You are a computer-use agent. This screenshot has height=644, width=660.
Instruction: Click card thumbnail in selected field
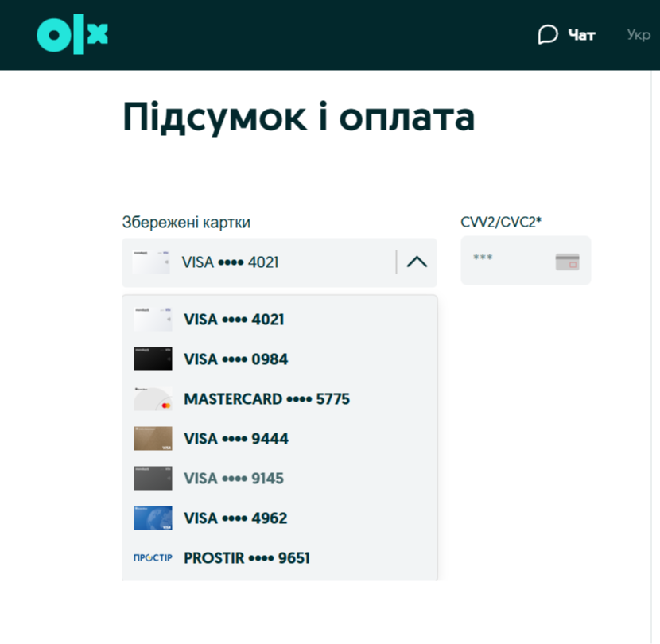(151, 262)
